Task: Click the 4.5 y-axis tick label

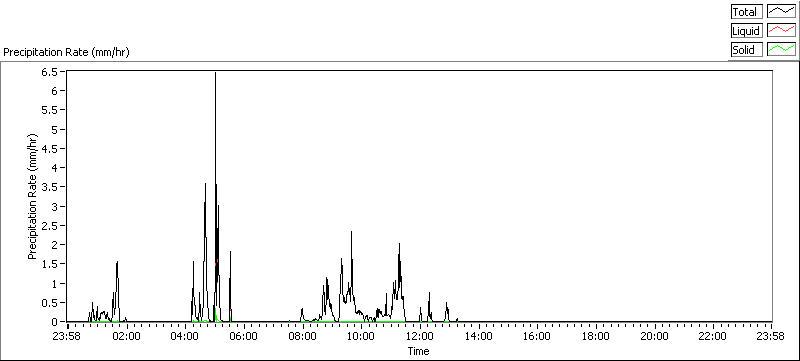Action: [50, 149]
